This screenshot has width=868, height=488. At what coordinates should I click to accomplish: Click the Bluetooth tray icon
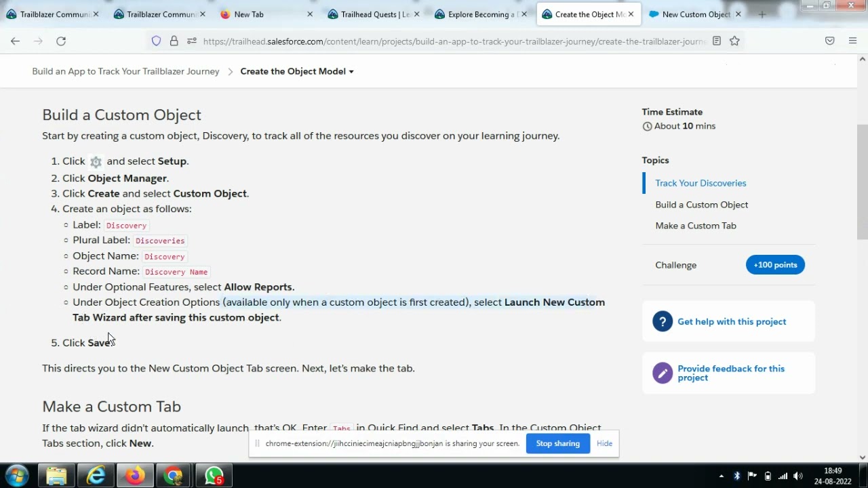pyautogui.click(x=737, y=476)
